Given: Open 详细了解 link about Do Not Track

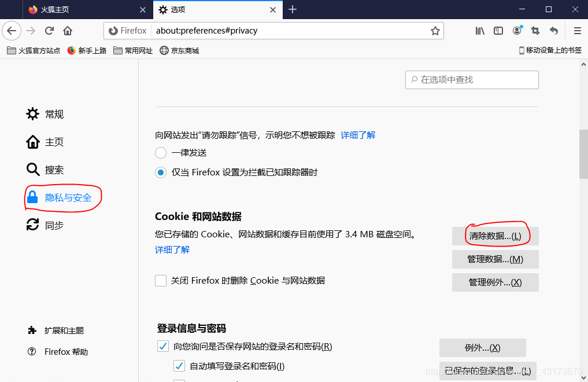Looking at the screenshot, I should (358, 135).
